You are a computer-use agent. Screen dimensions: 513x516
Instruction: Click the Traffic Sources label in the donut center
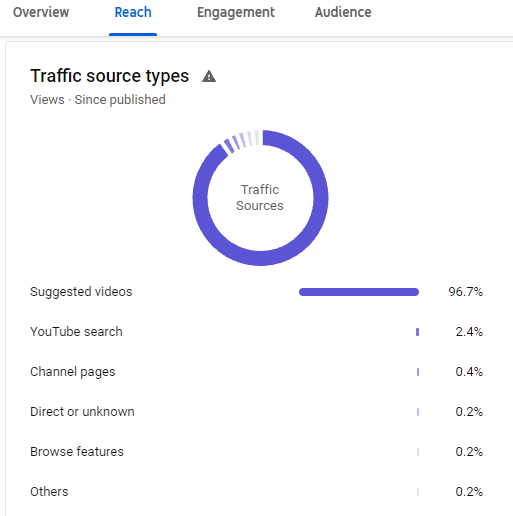coord(260,198)
